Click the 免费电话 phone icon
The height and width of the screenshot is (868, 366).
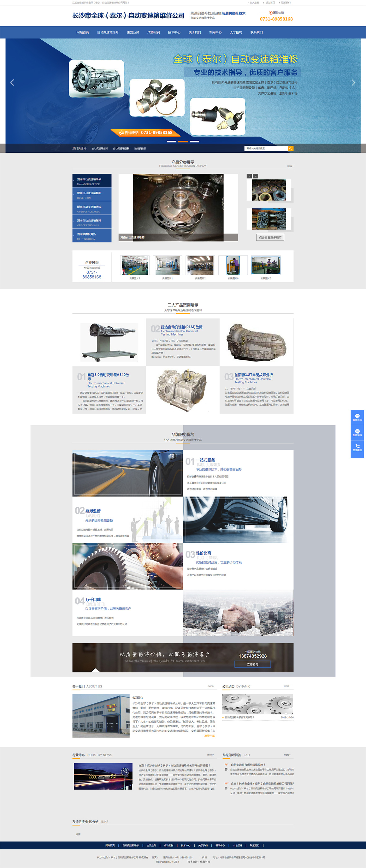pos(357,448)
